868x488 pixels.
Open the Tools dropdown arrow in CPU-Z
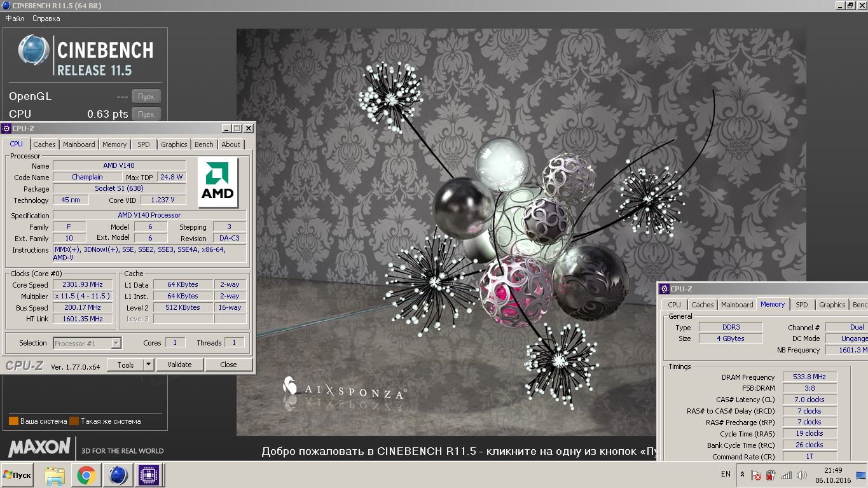(x=149, y=365)
